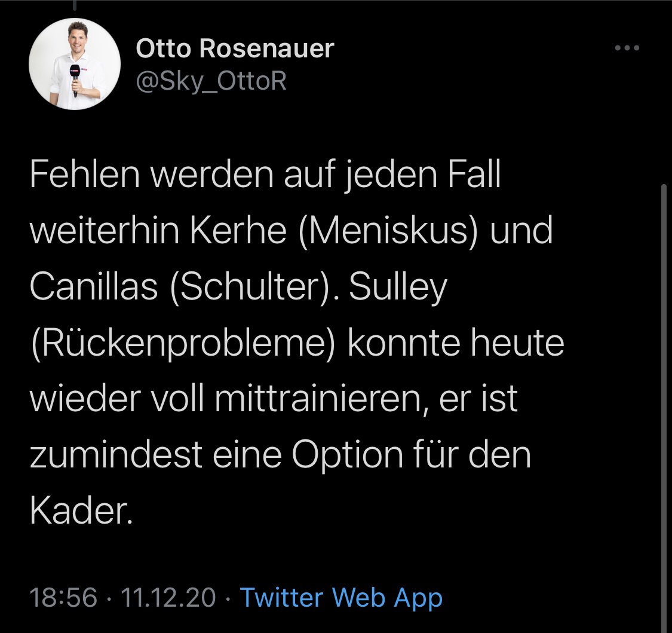Open the Twitter Web App source link
The height and width of the screenshot is (633, 672).
(341, 597)
